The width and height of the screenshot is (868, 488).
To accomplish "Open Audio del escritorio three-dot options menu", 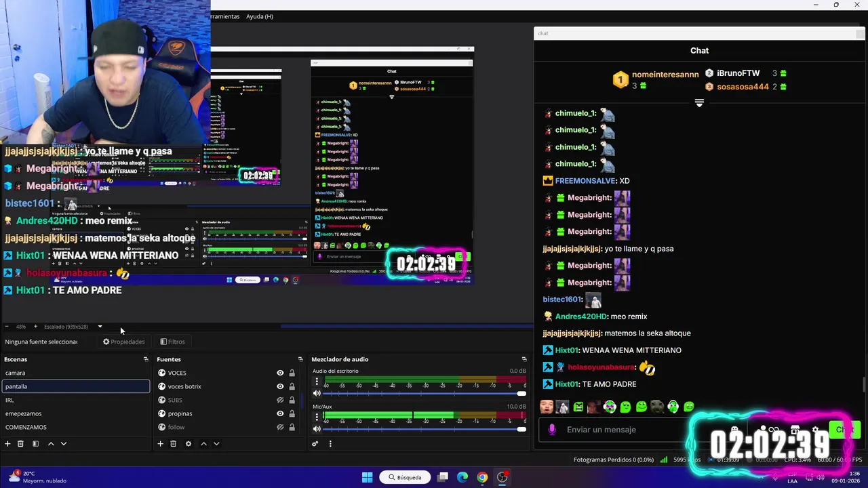I will coord(317,382).
